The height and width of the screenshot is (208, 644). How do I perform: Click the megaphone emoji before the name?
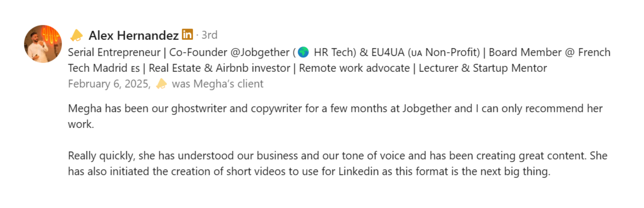click(x=76, y=35)
